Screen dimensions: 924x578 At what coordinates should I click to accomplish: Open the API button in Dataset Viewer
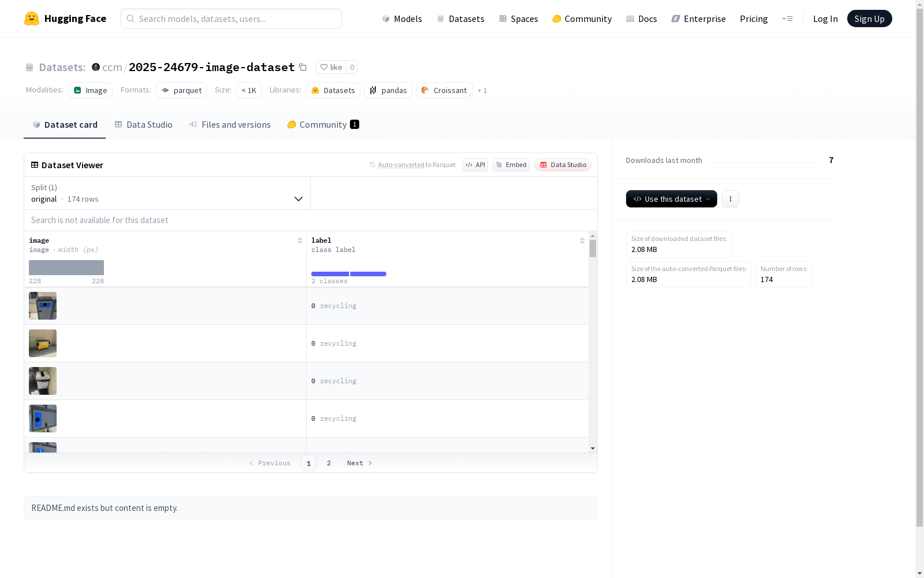[475, 165]
